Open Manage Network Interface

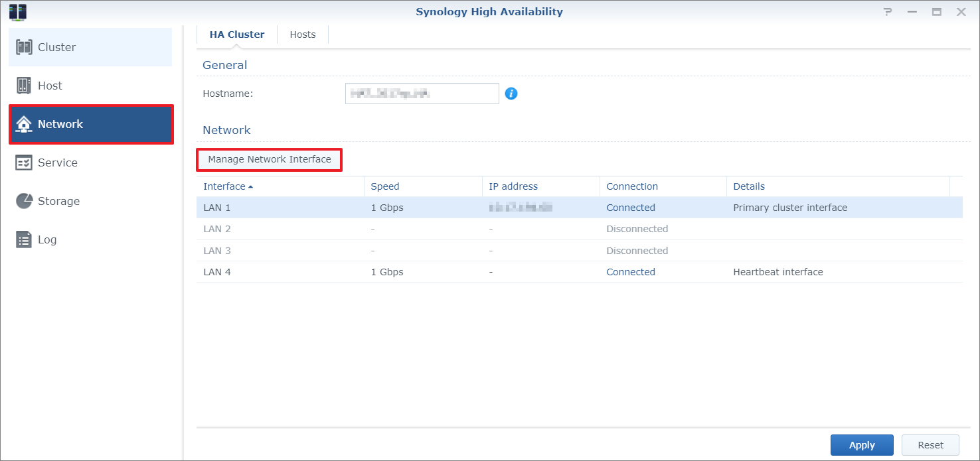[270, 159]
